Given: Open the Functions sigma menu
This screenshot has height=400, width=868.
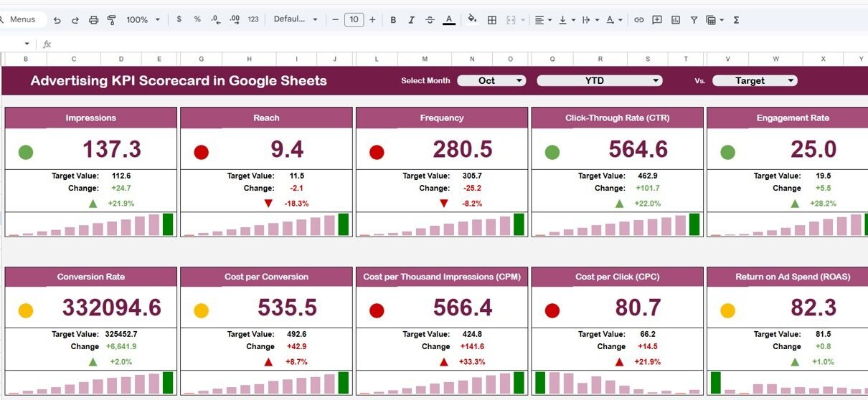Looking at the screenshot, I should (736, 20).
